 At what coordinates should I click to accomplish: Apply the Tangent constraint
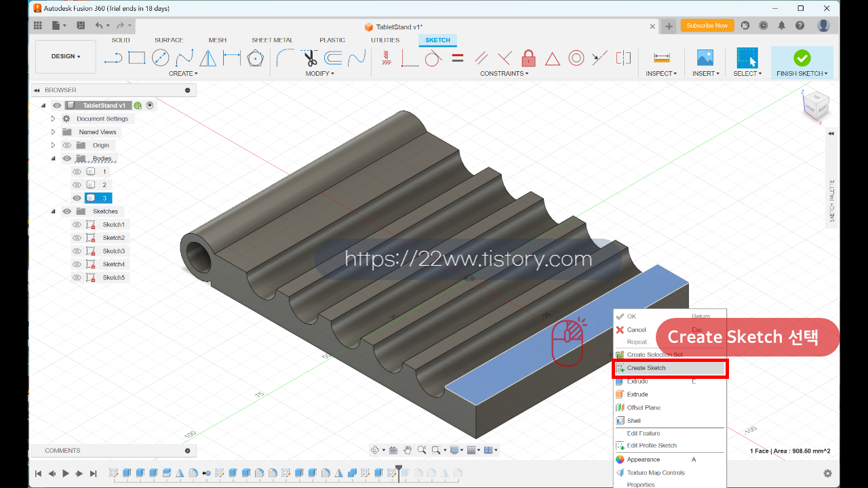(x=433, y=58)
